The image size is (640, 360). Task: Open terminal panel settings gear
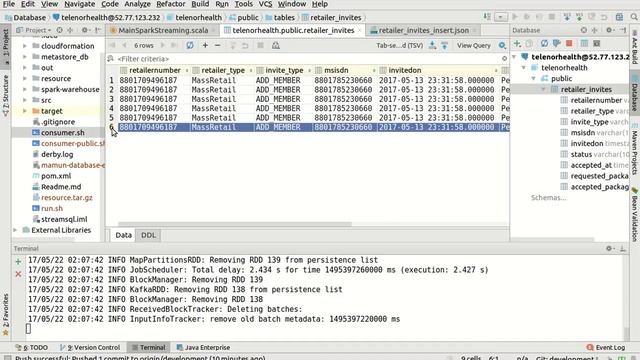(609, 248)
